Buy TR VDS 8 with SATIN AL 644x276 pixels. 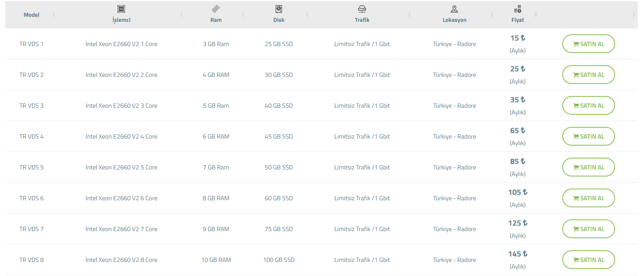(588, 260)
